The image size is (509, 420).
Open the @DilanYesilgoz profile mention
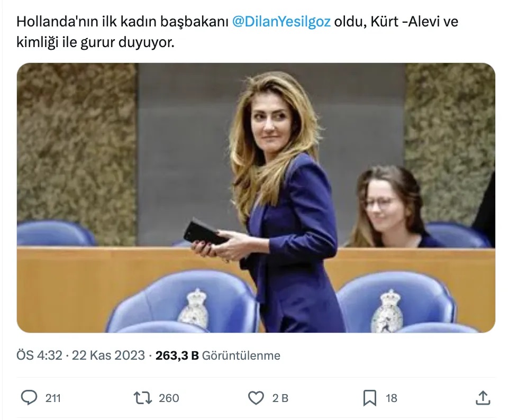pyautogui.click(x=281, y=22)
